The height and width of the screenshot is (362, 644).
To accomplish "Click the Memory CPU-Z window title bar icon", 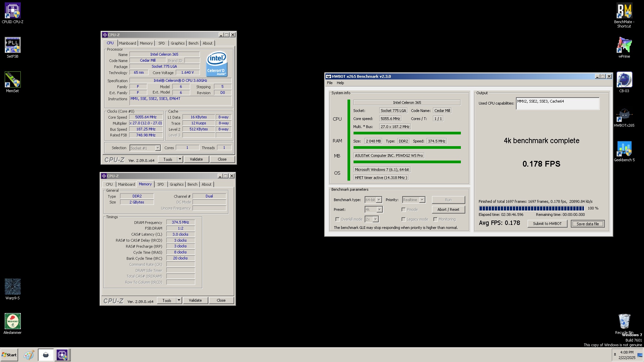I will 104,176.
